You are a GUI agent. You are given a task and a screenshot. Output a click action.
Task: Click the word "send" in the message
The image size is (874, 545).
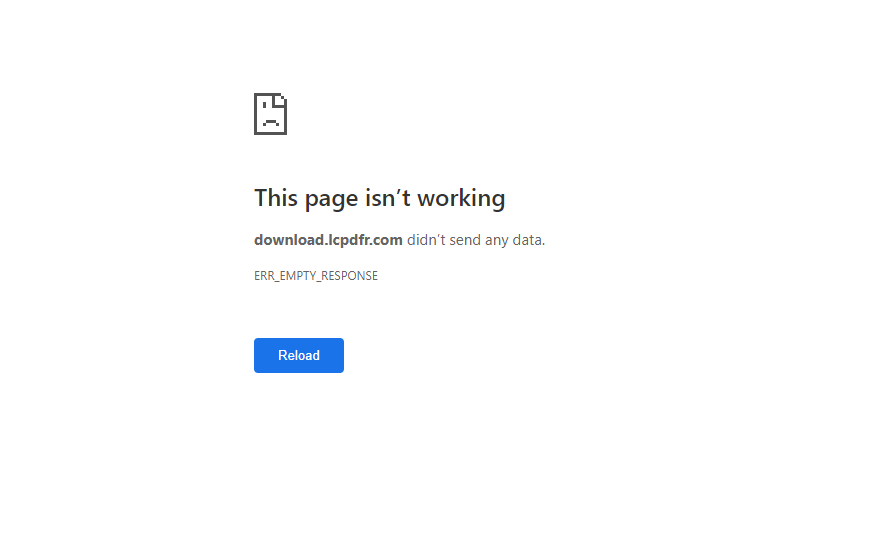(465, 240)
